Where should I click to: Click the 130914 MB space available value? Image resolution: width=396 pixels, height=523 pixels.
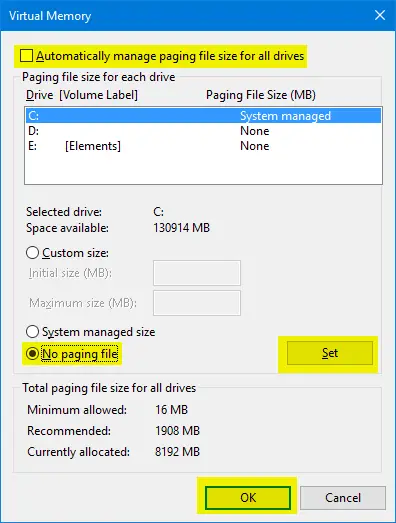click(x=181, y=228)
